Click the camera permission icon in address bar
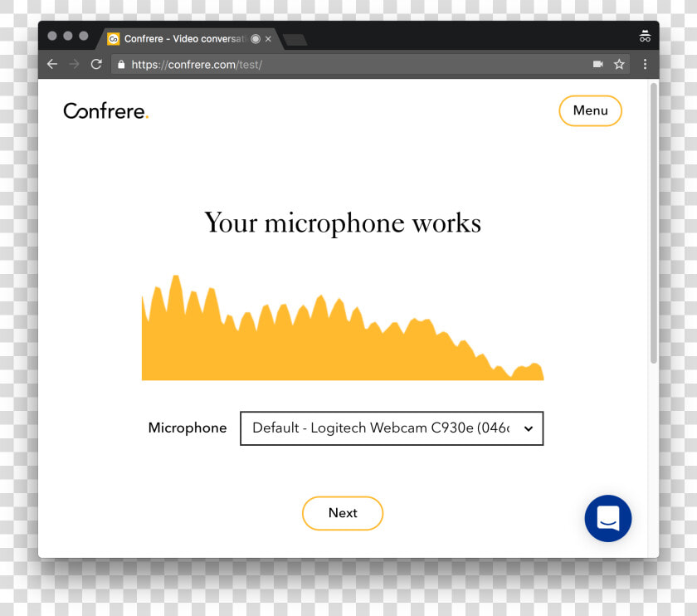Screen dimensions: 697x616 pos(598,65)
